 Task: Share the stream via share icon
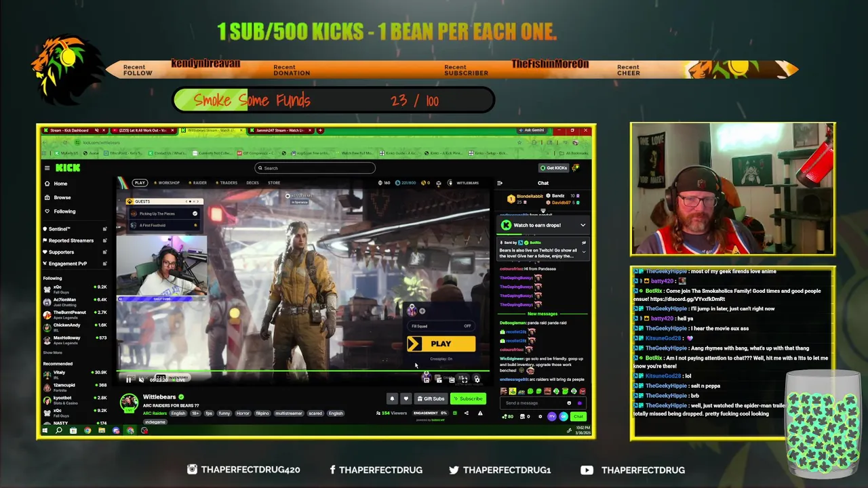point(466,413)
